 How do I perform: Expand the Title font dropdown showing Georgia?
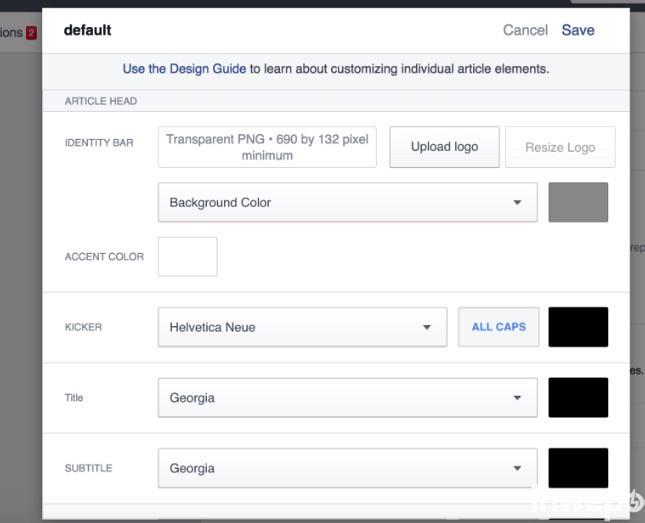point(346,398)
